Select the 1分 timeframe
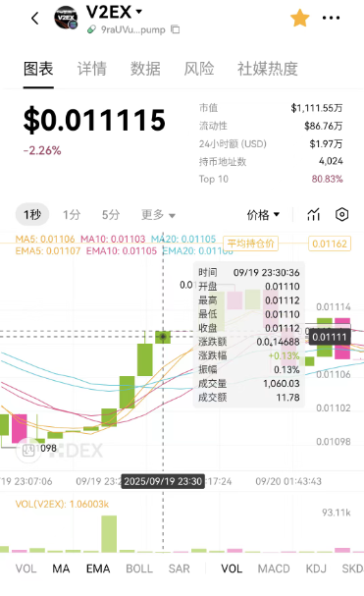The height and width of the screenshot is (596, 364). pyautogui.click(x=72, y=215)
